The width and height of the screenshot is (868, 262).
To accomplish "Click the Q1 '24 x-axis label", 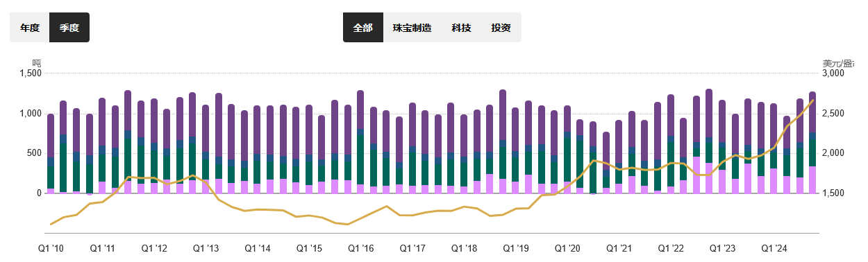I will coord(774,248).
